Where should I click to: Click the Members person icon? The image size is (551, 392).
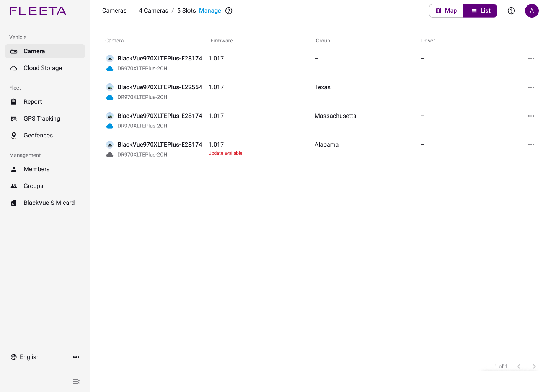[14, 169]
